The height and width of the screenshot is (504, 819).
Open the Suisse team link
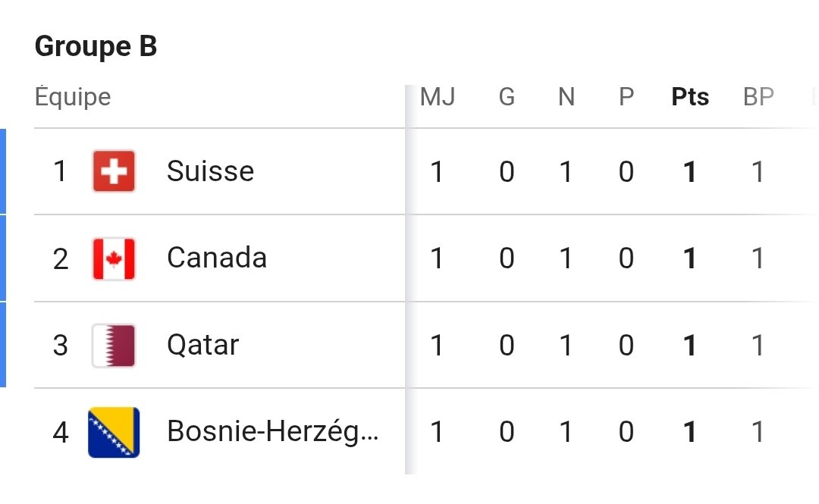(210, 171)
